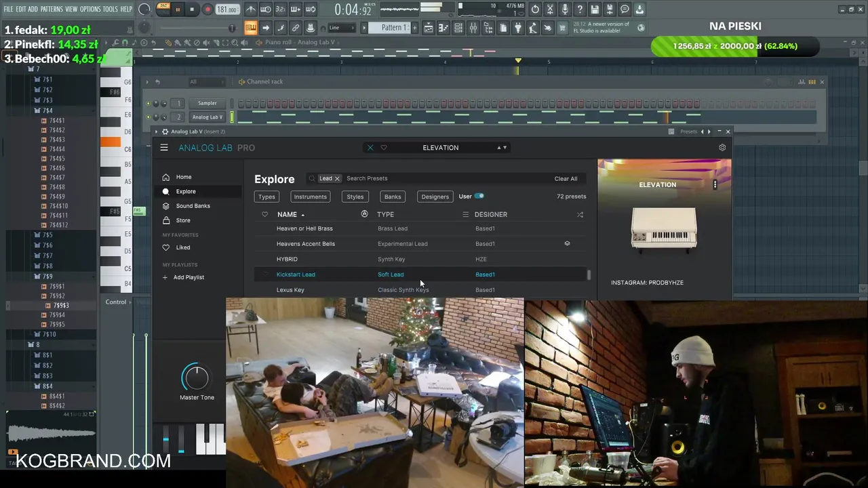Open the Instruments filter dropdown
This screenshot has height=488, width=868.
(x=310, y=197)
